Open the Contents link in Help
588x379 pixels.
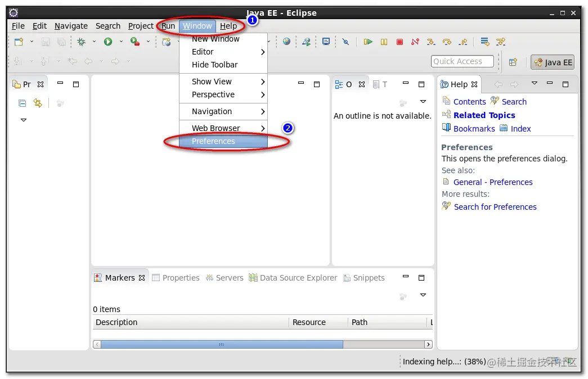pyautogui.click(x=469, y=102)
